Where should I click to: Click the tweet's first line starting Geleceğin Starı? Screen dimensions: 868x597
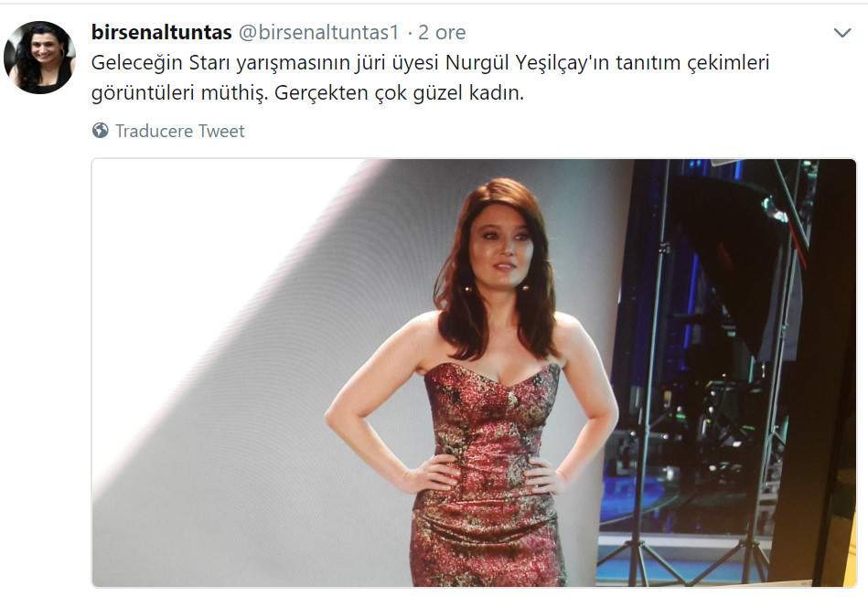click(x=430, y=63)
